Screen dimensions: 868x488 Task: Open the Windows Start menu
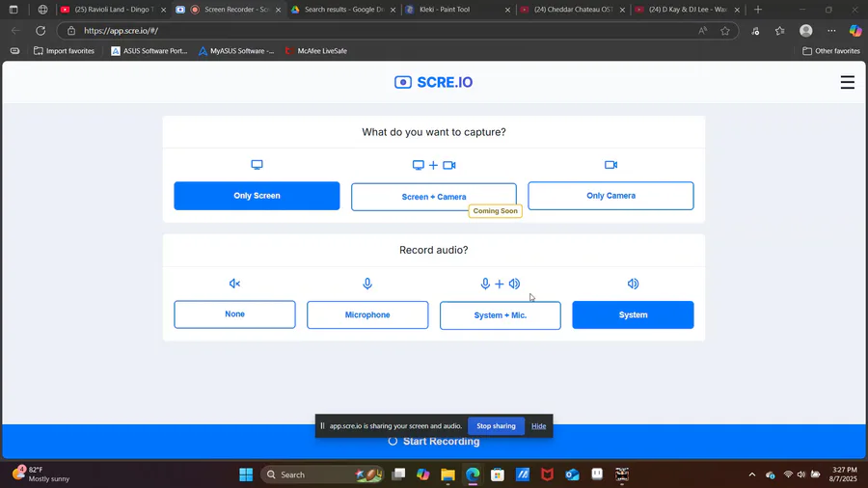click(x=246, y=474)
